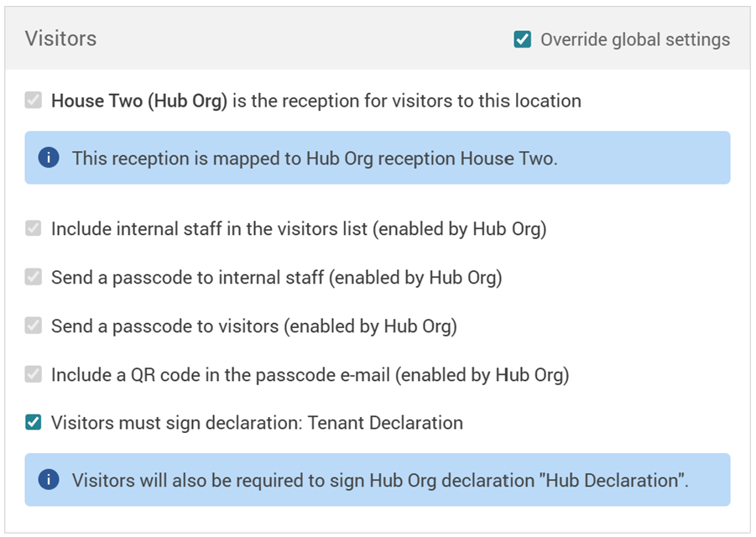756x537 pixels.
Task: Click the Visitors section heading
Action: pyautogui.click(x=60, y=39)
